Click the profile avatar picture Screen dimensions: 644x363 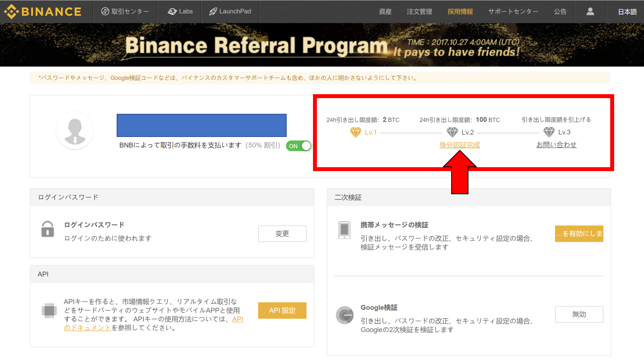pyautogui.click(x=75, y=130)
